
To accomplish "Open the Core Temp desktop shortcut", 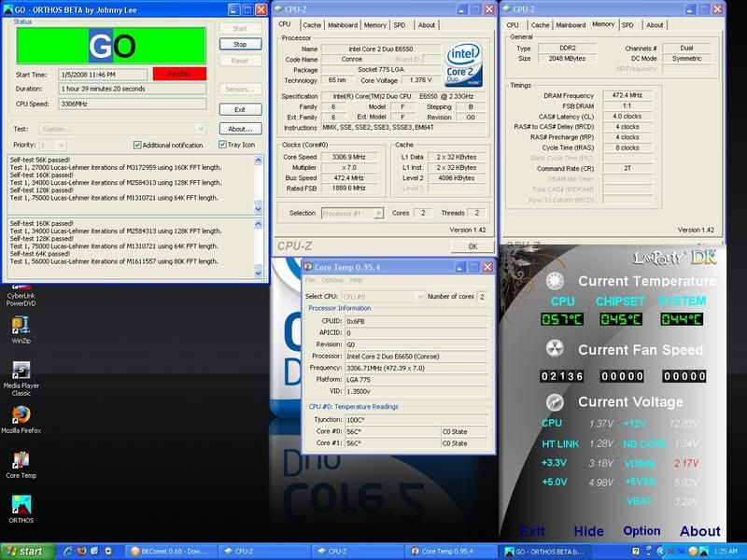I will [21, 465].
